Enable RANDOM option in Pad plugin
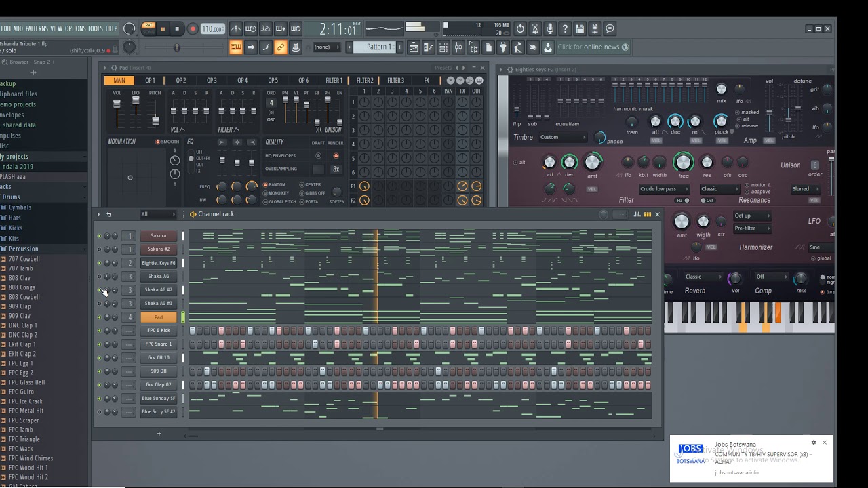The height and width of the screenshot is (488, 868). click(x=275, y=184)
